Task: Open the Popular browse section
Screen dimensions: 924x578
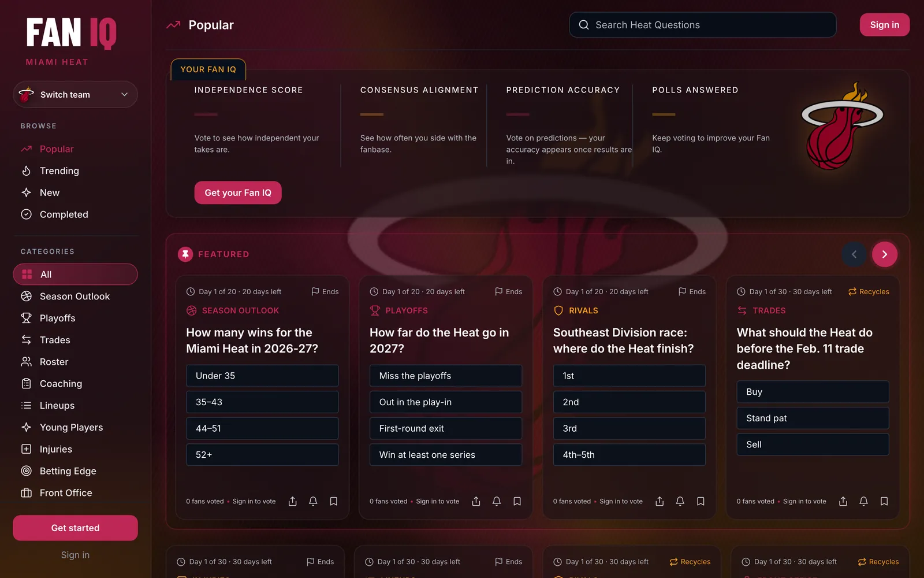Action: (75, 149)
